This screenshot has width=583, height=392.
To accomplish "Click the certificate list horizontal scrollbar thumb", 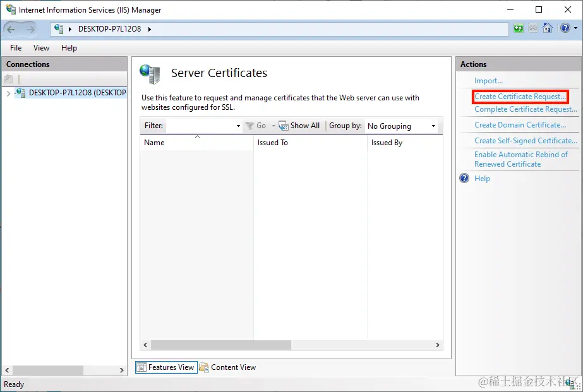I will (x=221, y=345).
